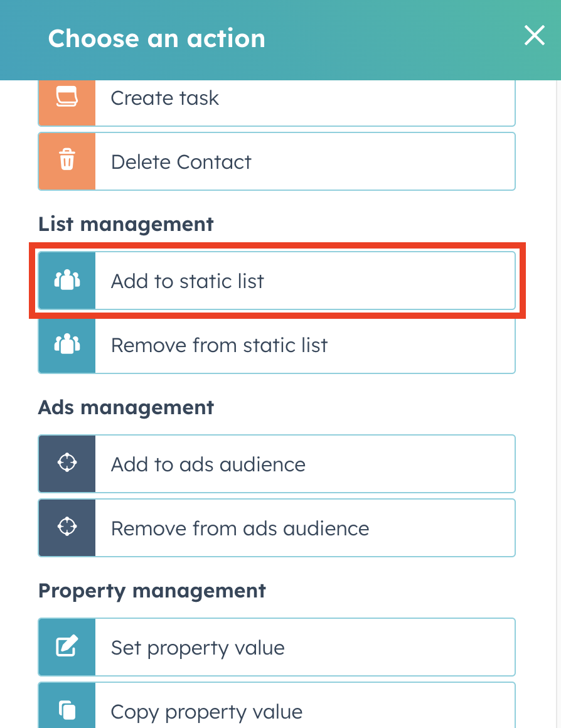Click the Create task laptop icon

[67, 97]
